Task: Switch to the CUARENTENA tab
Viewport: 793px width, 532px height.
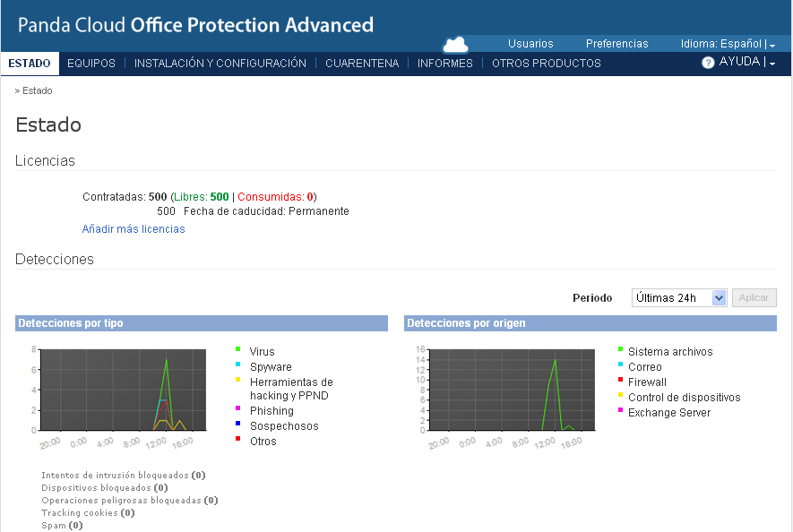Action: pos(362,64)
